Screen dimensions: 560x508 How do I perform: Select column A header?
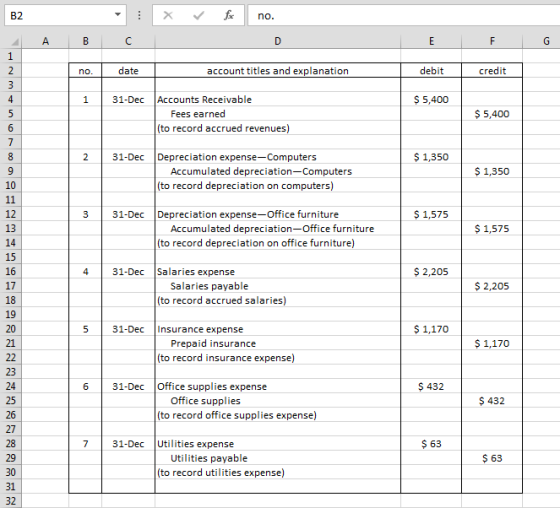[45, 41]
